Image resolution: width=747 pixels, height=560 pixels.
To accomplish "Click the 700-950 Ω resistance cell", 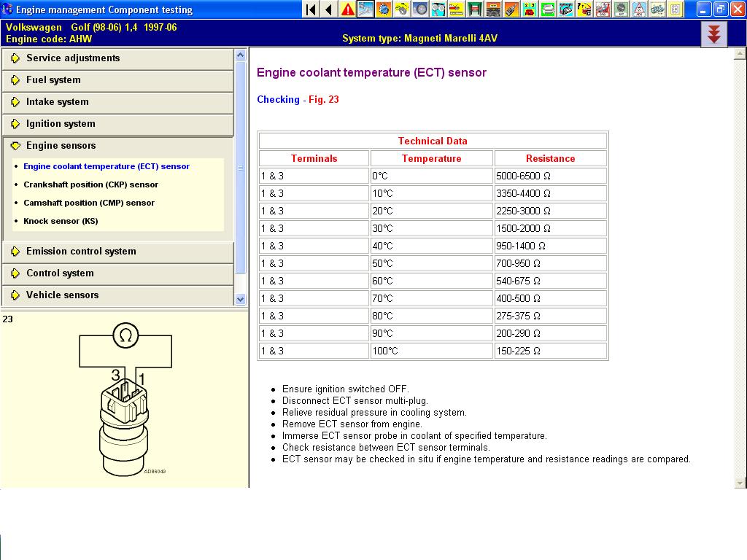I will click(550, 263).
